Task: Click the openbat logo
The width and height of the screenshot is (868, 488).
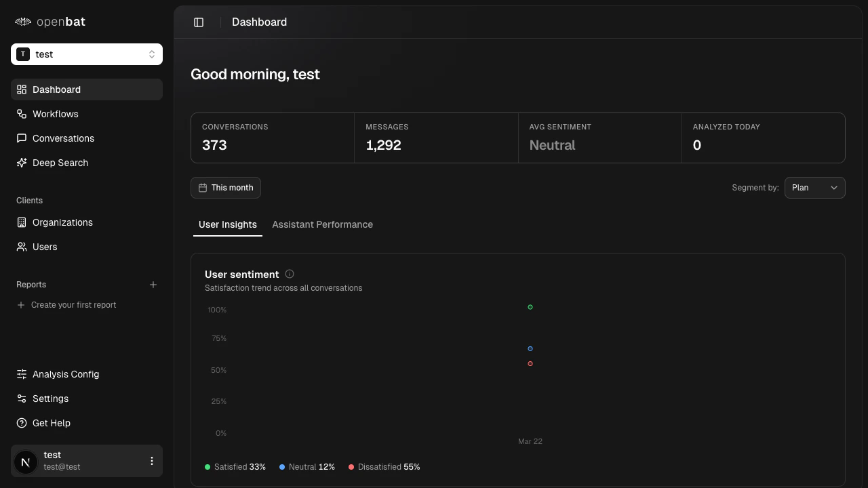Action: 50,22
